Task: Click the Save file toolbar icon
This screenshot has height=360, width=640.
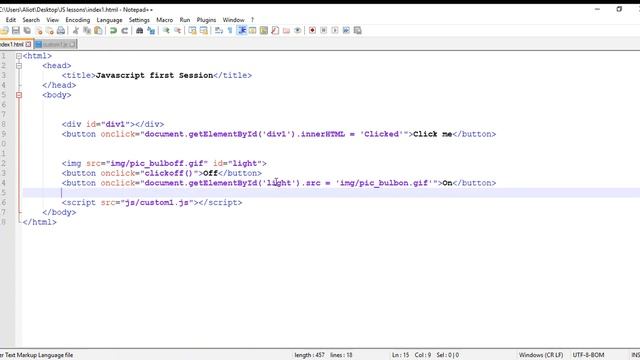Action: 16,31
